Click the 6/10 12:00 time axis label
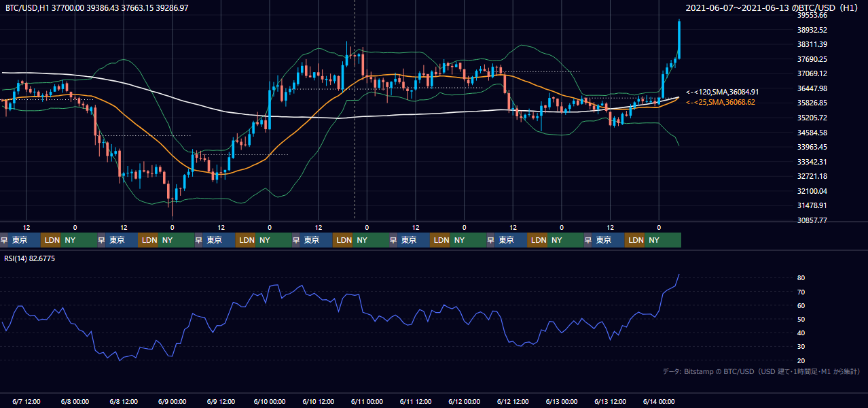 pyautogui.click(x=319, y=402)
